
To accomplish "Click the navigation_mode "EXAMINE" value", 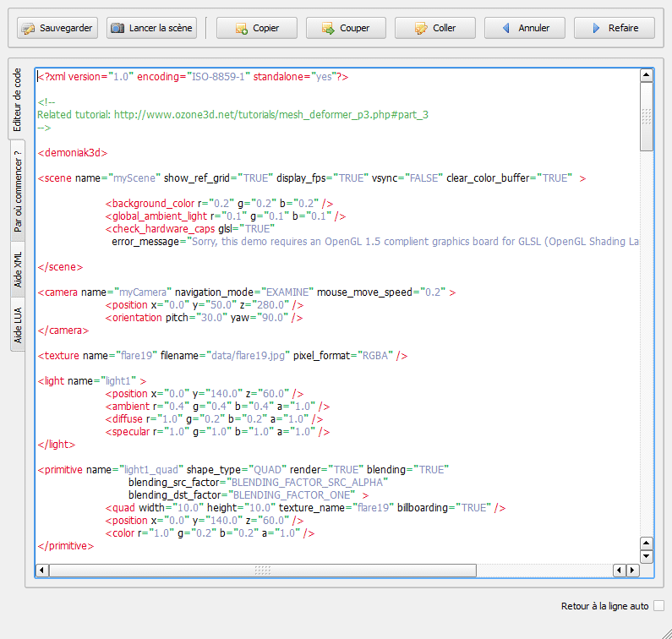I will 287,292.
